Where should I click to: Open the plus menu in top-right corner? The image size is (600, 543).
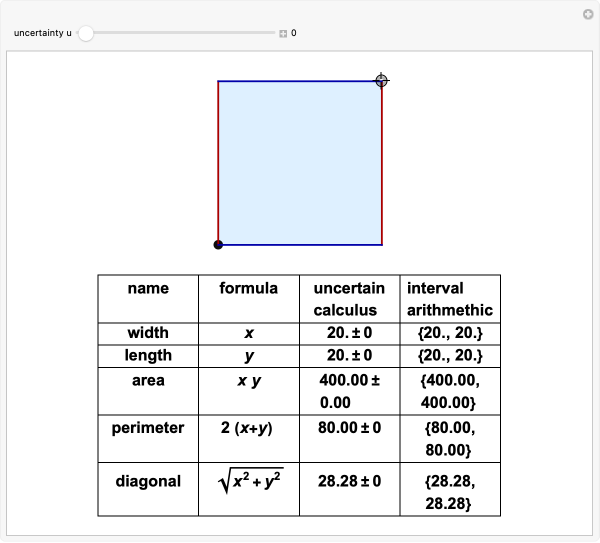coord(588,14)
